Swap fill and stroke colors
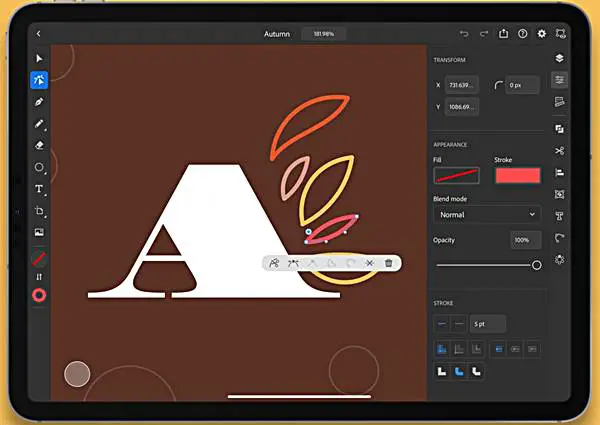Image resolution: width=600 pixels, height=425 pixels. [39, 277]
